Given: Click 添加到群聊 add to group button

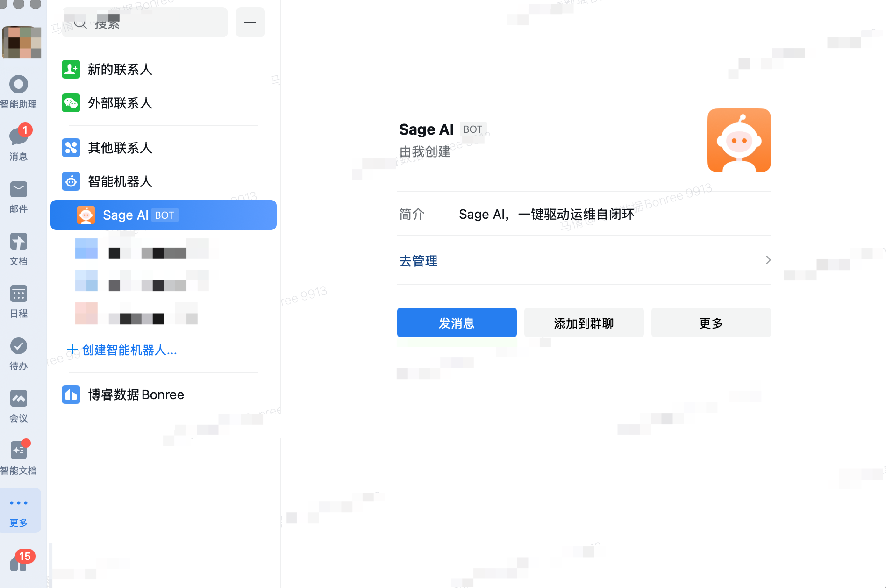Looking at the screenshot, I should (x=584, y=323).
